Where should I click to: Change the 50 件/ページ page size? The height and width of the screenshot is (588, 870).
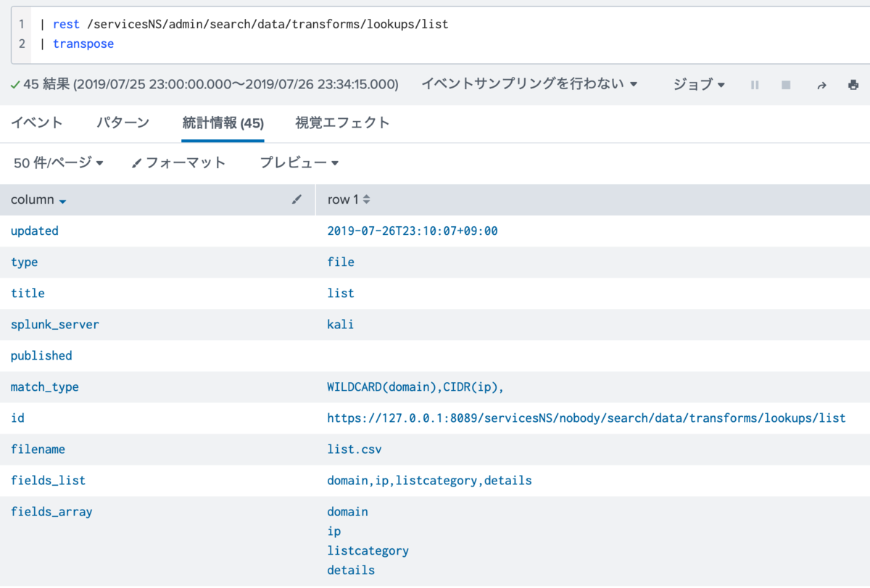pyautogui.click(x=59, y=163)
